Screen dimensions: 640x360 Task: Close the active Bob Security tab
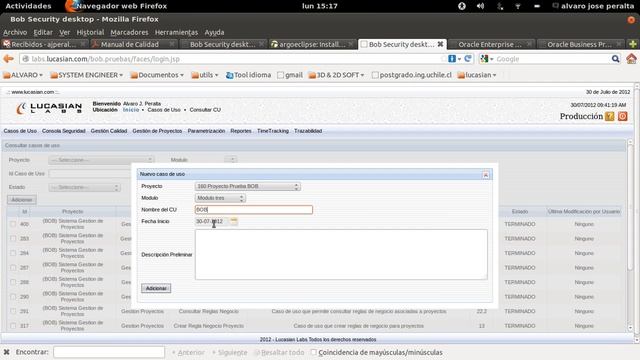pyautogui.click(x=440, y=44)
